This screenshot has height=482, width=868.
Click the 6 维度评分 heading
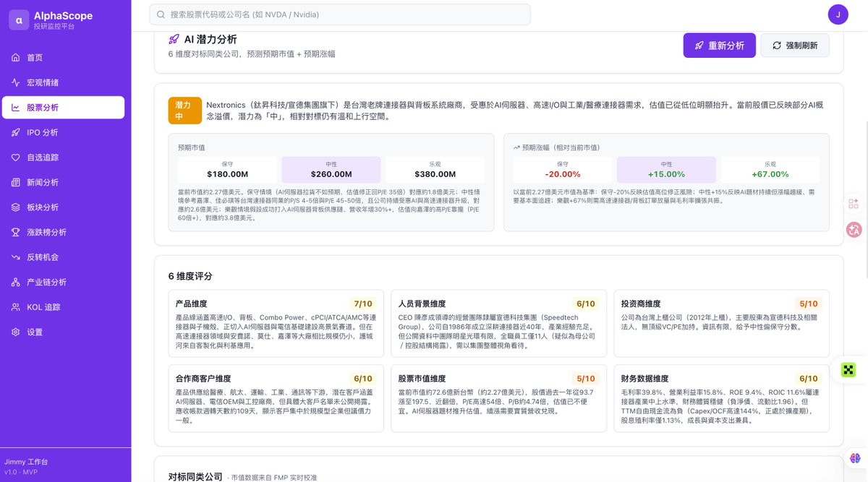[x=190, y=276]
